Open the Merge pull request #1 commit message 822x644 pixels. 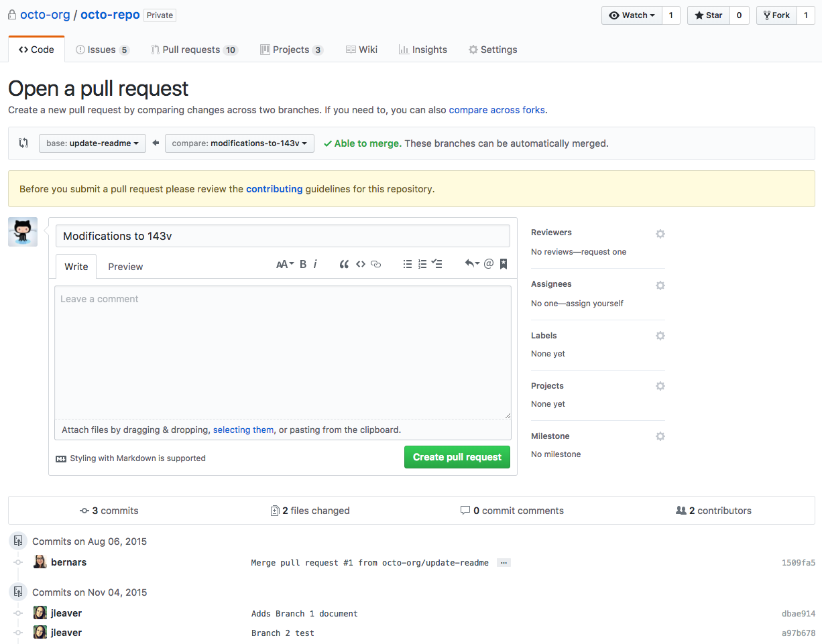pos(370,563)
